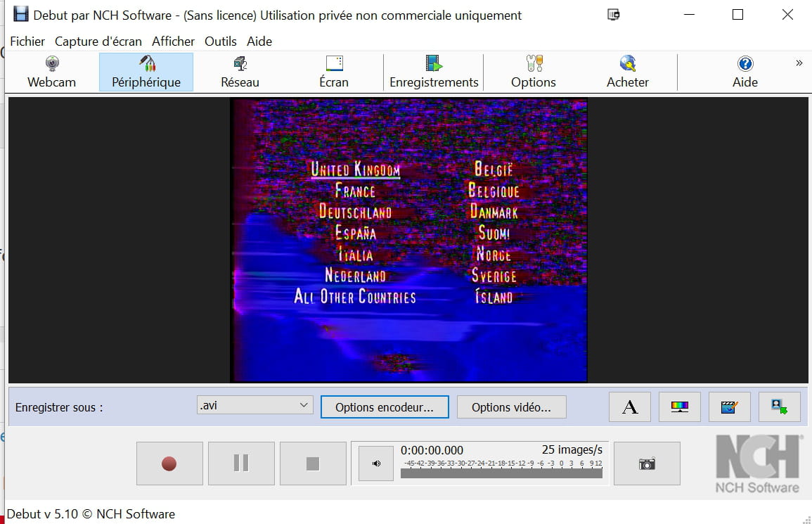Click the 0:00:00.000 time display
The image size is (812, 524).
[432, 450]
